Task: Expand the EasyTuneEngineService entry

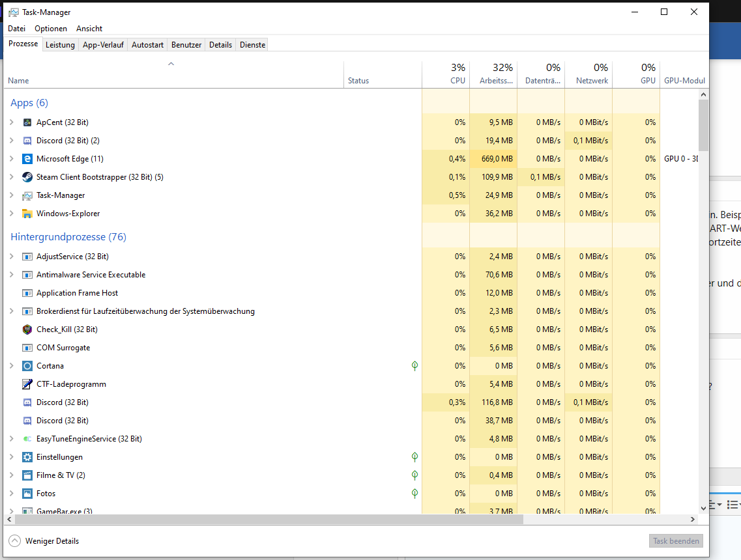Action: 12,439
